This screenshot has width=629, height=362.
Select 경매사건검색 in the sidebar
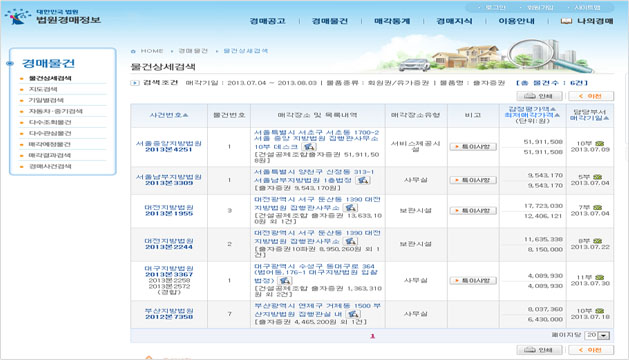[50, 166]
